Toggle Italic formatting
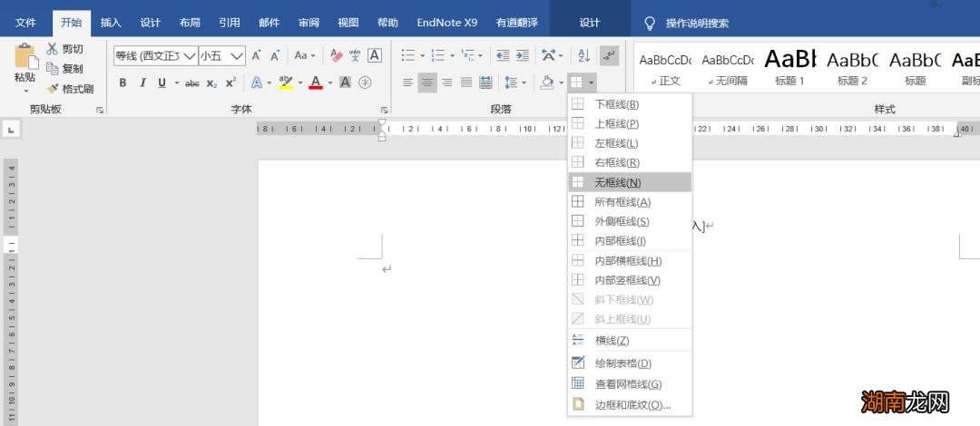The image size is (980, 426). pyautogui.click(x=142, y=82)
